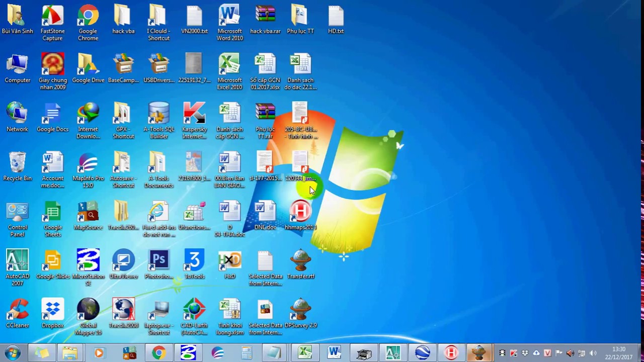The height and width of the screenshot is (362, 644).
Task: Open the Dropbox desktop shortcut
Action: [53, 313]
